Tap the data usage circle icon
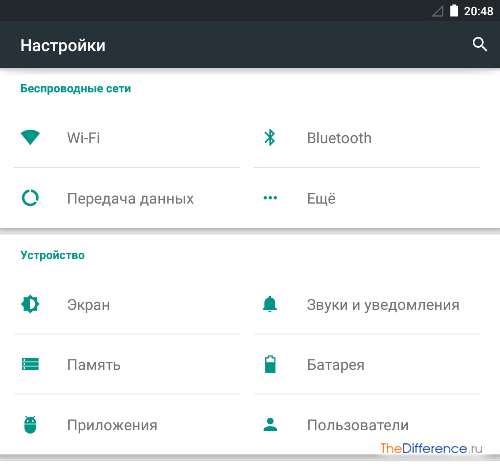500x466 pixels. coord(30,198)
